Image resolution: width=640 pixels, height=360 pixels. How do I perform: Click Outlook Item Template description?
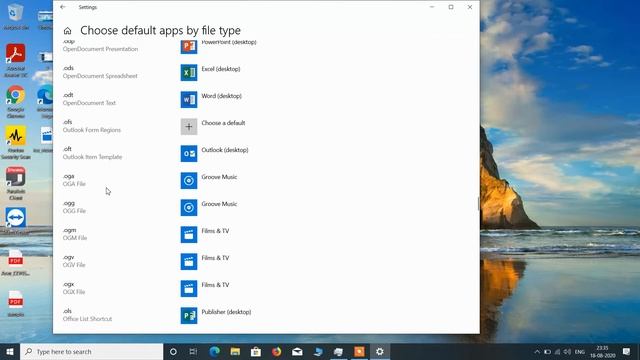92,157
